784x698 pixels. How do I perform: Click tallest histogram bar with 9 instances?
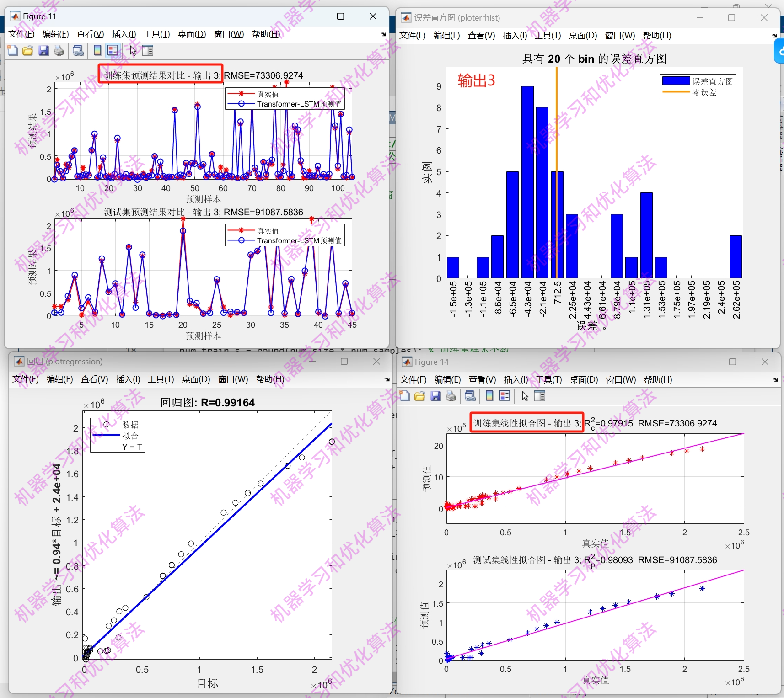(527, 182)
